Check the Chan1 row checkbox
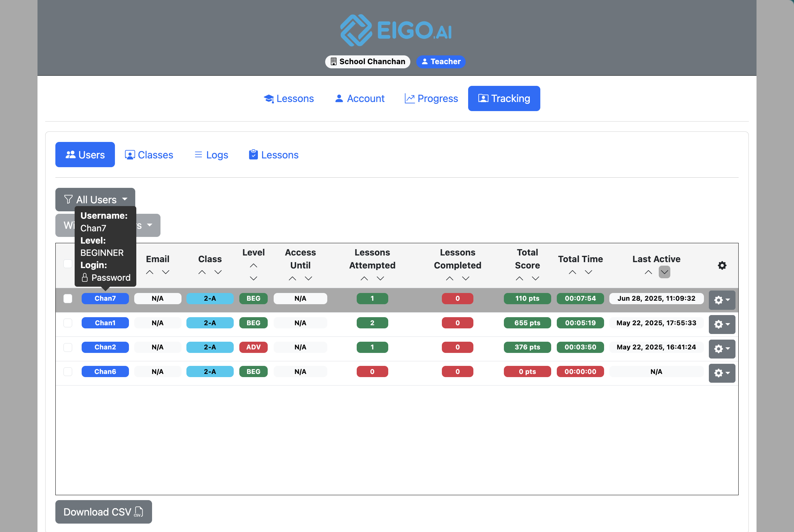 coord(68,323)
